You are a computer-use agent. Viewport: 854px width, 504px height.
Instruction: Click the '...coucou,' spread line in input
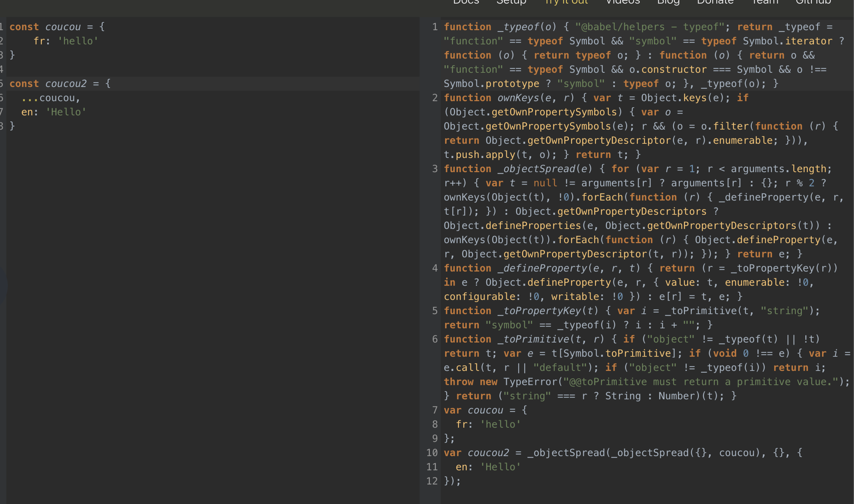pyautogui.click(x=51, y=98)
